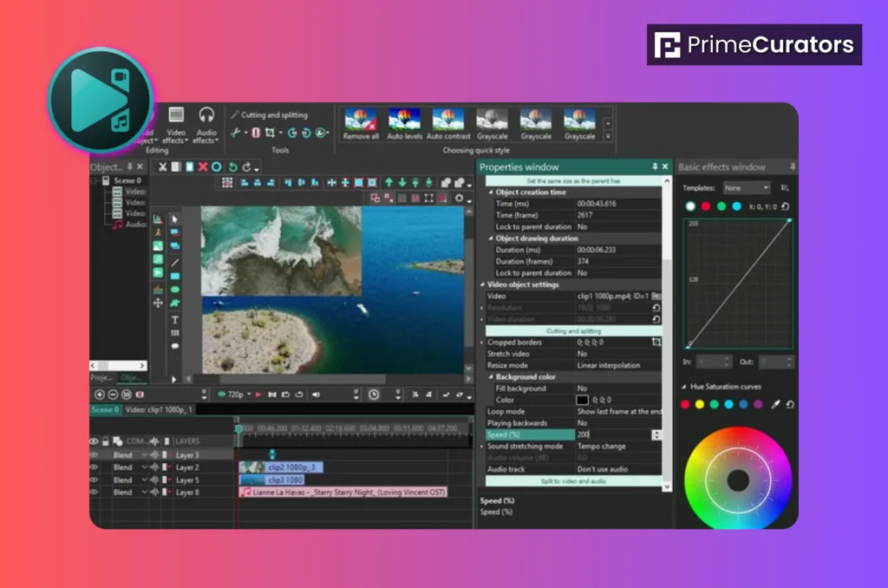888x588 pixels.
Task: Open the Blend mode dropdown for Layer 2
Action: pyautogui.click(x=145, y=467)
